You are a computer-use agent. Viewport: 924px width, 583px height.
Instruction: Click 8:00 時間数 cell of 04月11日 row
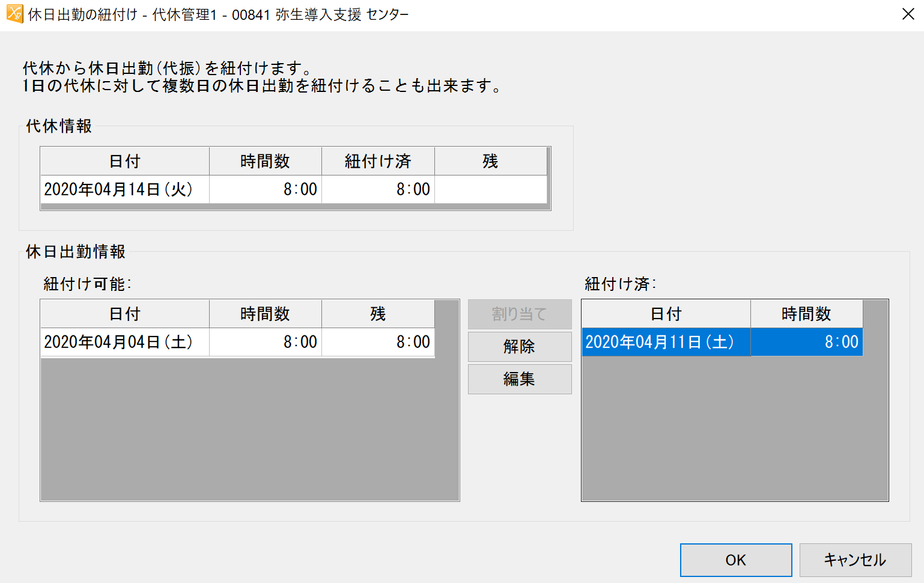[x=807, y=342]
